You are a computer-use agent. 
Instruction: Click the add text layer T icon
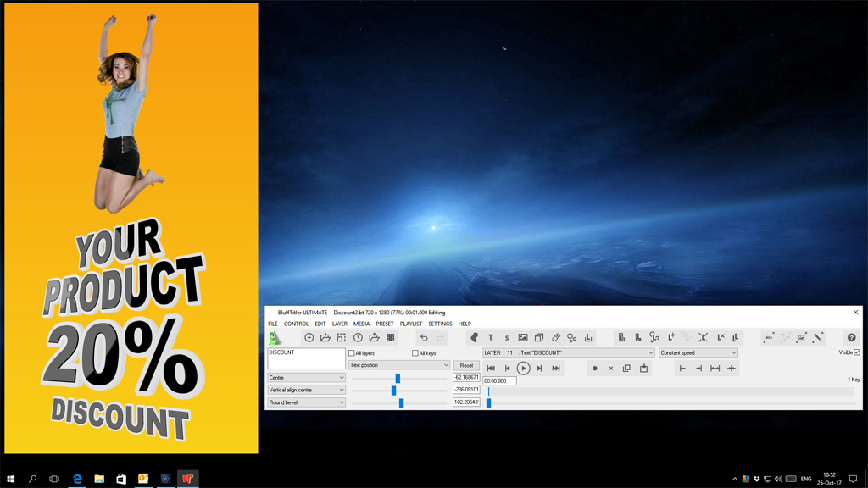490,338
